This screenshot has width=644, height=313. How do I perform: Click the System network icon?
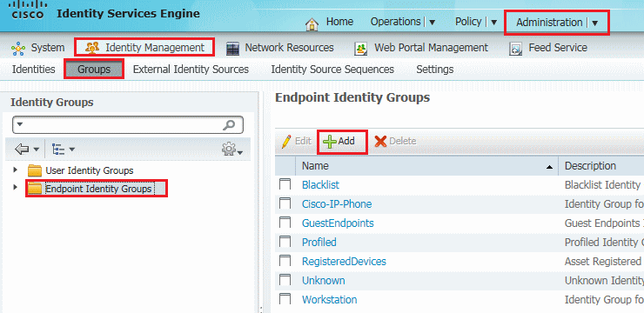click(x=18, y=49)
